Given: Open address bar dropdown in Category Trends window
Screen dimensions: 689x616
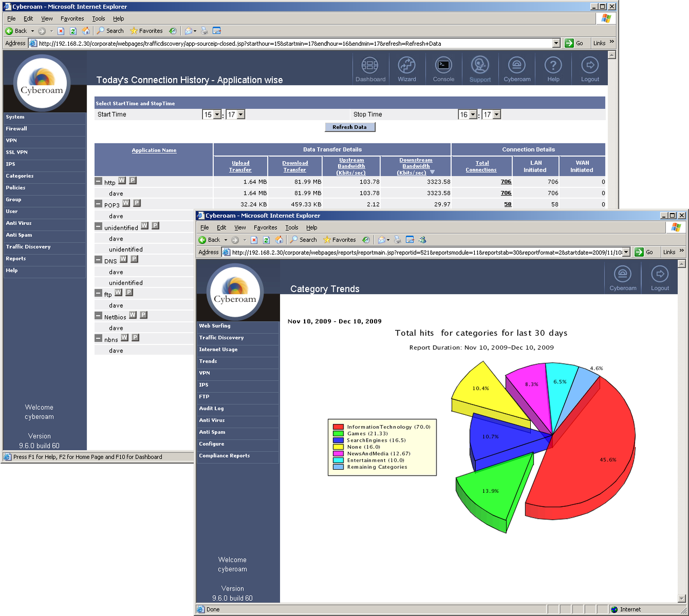Looking at the screenshot, I should coord(626,252).
